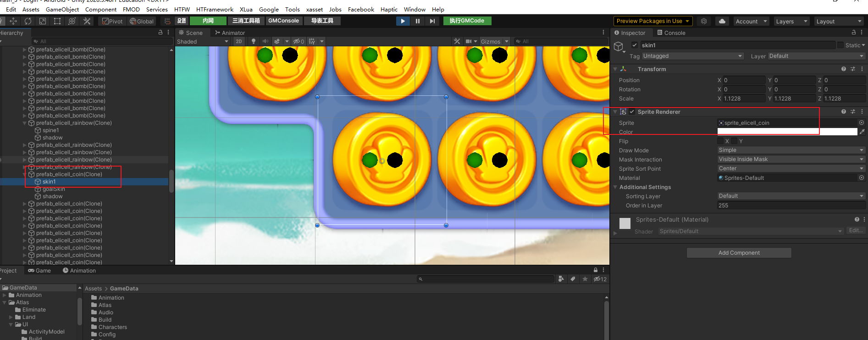Open the Gizmos dropdown arrow
The image size is (868, 340).
pos(507,41)
